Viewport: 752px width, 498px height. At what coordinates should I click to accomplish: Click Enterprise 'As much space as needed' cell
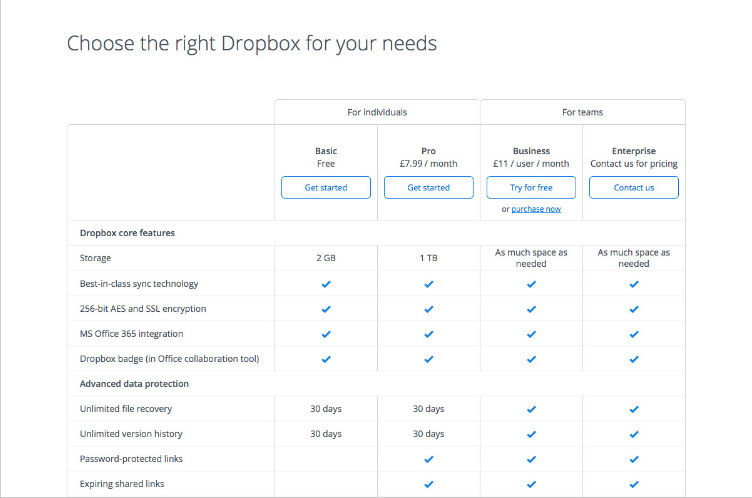pos(634,258)
